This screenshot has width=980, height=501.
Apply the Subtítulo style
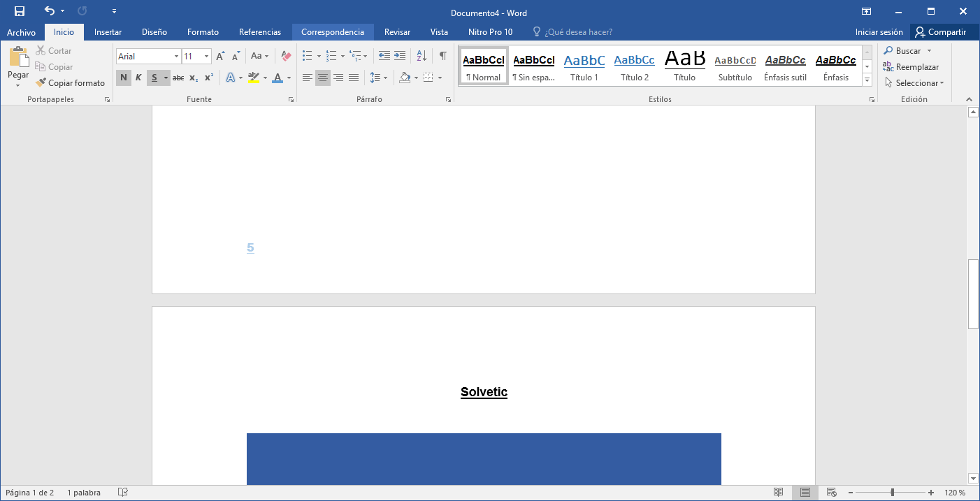pyautogui.click(x=735, y=66)
